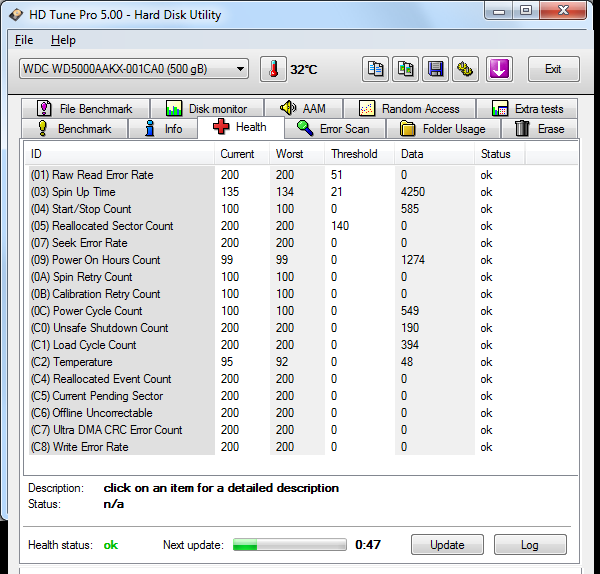
Task: Switch to the Extra tests tab
Action: click(527, 109)
